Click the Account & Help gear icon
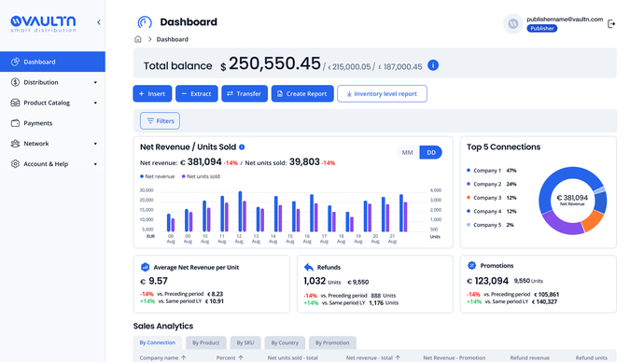The height and width of the screenshot is (362, 644). coord(15,164)
